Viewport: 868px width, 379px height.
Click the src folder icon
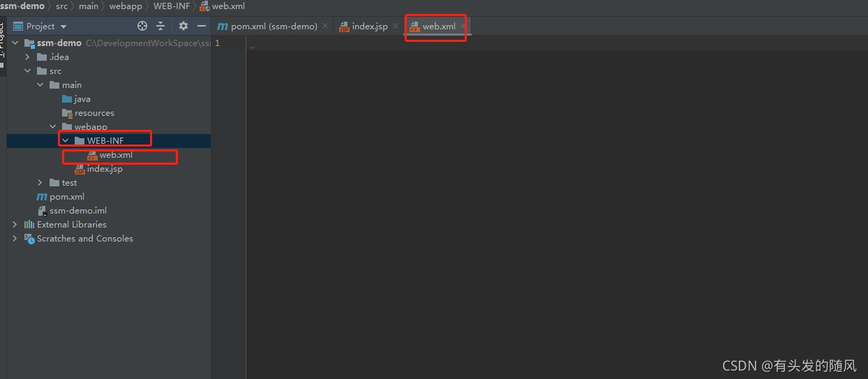[42, 70]
